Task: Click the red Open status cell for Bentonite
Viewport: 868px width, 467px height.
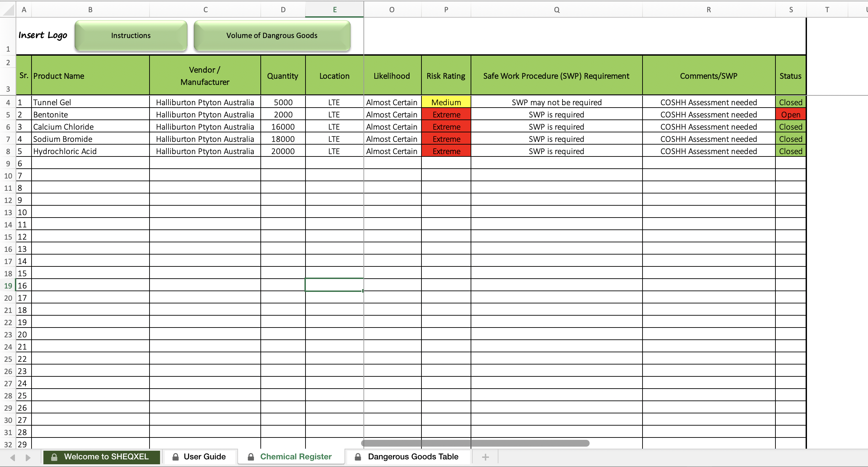Action: (x=790, y=114)
